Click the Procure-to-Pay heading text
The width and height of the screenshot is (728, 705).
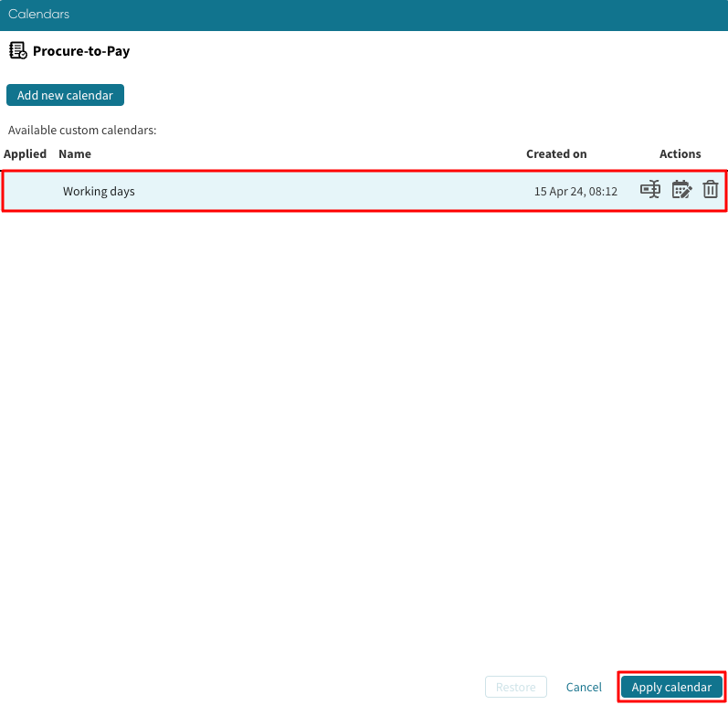point(81,51)
